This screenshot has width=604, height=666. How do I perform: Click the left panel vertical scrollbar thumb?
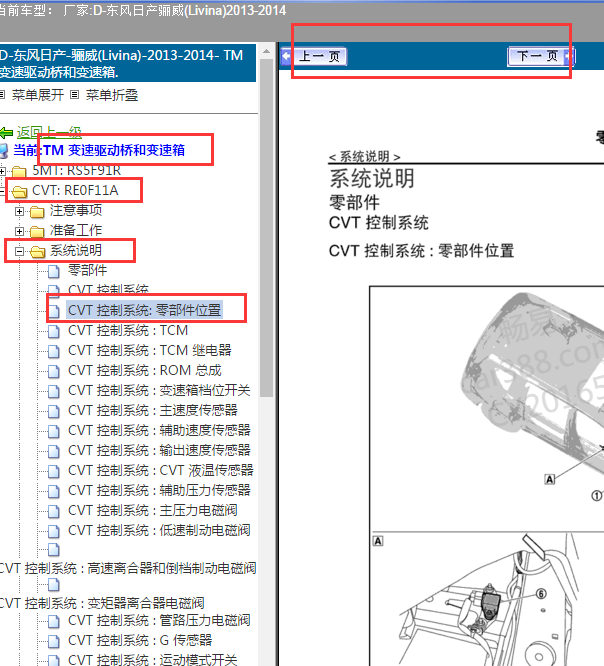266,228
